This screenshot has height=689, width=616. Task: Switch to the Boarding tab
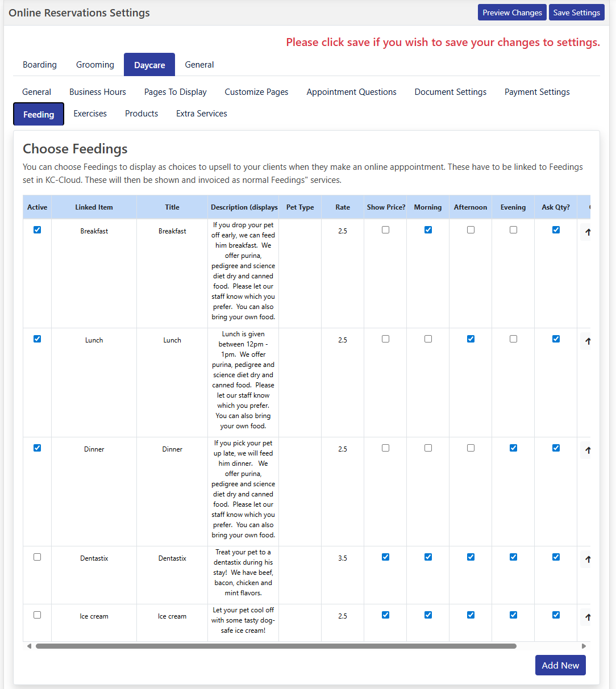(40, 65)
